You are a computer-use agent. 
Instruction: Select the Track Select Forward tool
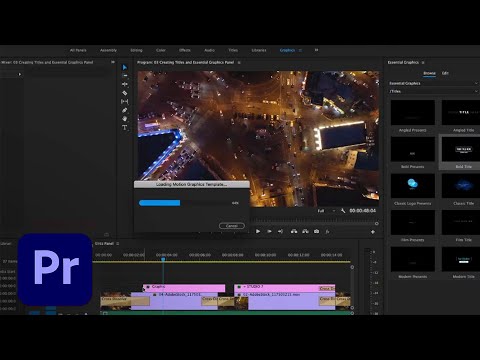(125, 76)
